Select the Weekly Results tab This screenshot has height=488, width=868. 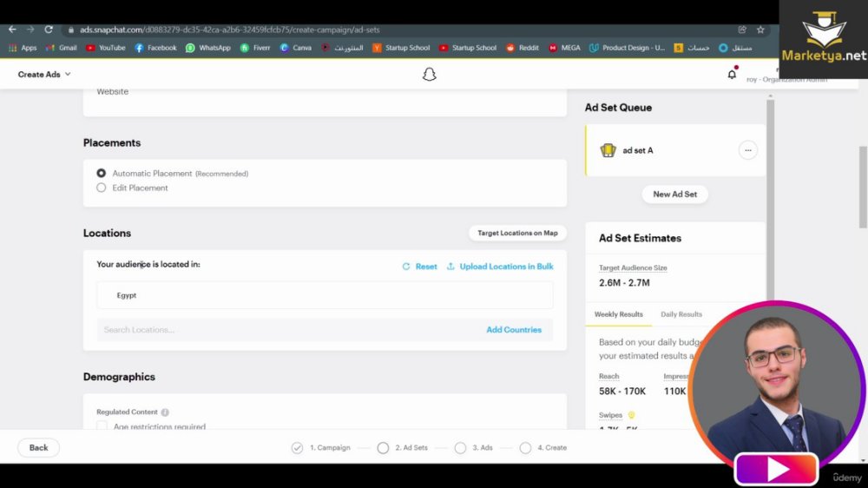coord(618,314)
